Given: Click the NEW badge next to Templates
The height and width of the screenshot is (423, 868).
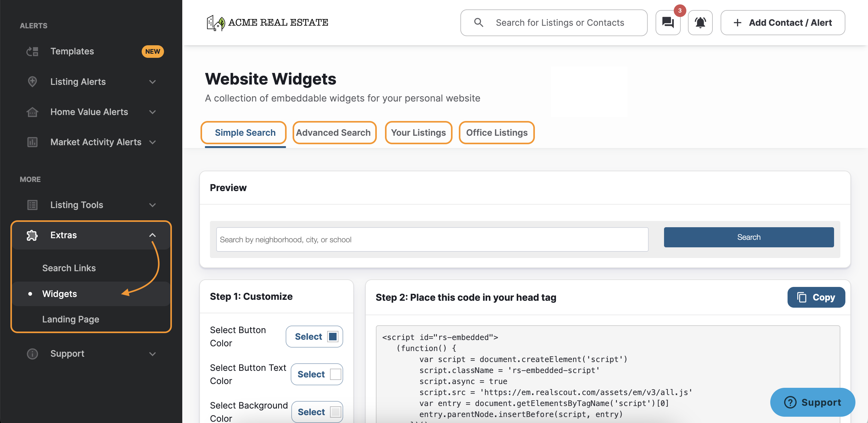Looking at the screenshot, I should point(153,52).
